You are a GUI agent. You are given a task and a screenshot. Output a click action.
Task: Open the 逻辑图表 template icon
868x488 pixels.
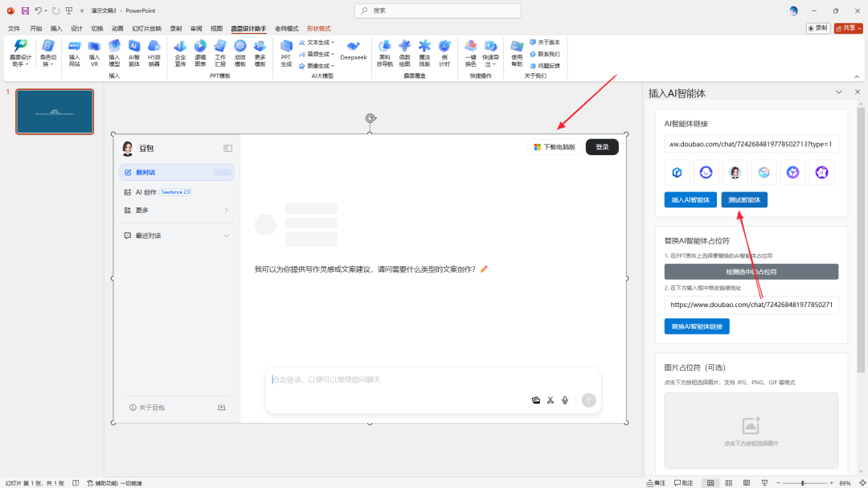coord(200,53)
